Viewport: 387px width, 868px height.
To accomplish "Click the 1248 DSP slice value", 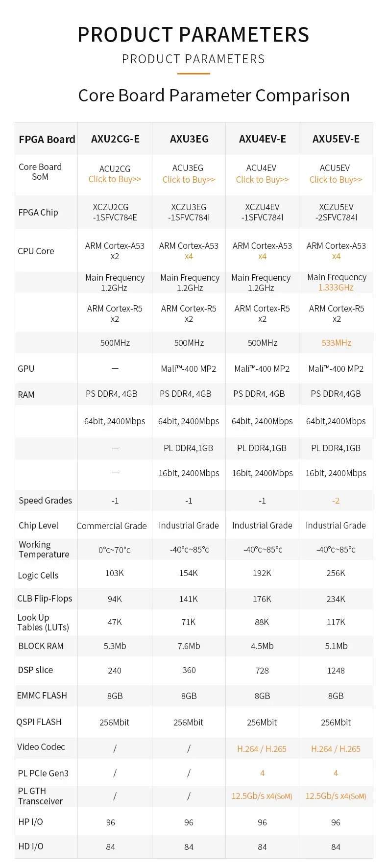I will 336,671.
